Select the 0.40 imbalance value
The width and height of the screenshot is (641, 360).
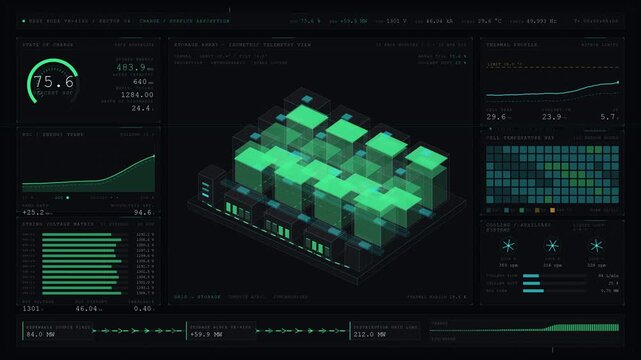(142, 309)
